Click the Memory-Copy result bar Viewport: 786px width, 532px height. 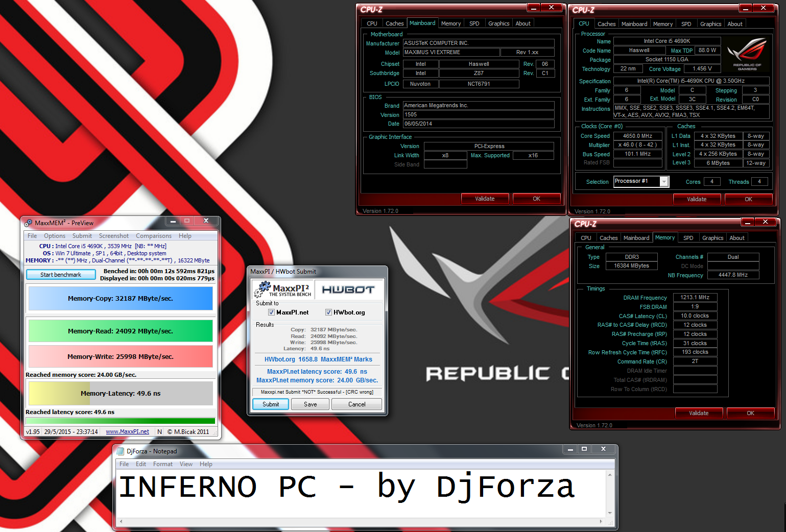[121, 299]
